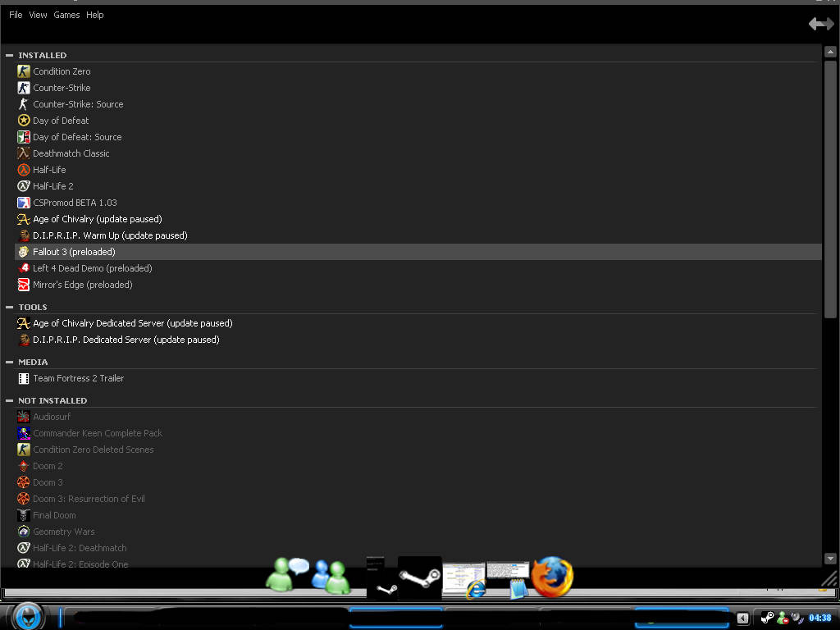Click the CSPromod BETA icon
The width and height of the screenshot is (840, 630).
pyautogui.click(x=24, y=203)
